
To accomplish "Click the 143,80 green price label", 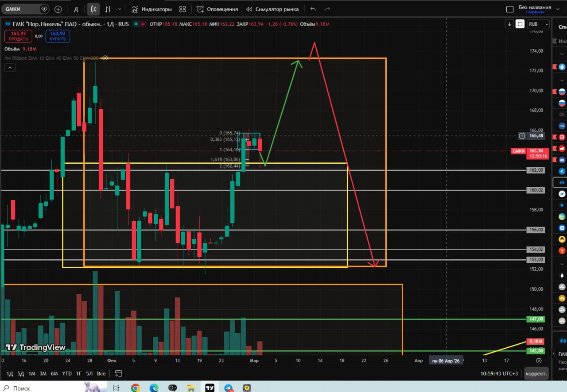I will pyautogui.click(x=536, y=351).
